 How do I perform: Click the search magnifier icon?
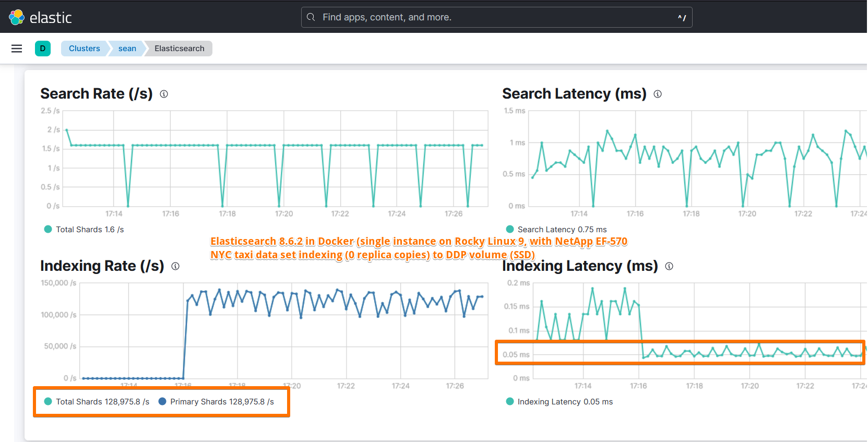click(311, 17)
